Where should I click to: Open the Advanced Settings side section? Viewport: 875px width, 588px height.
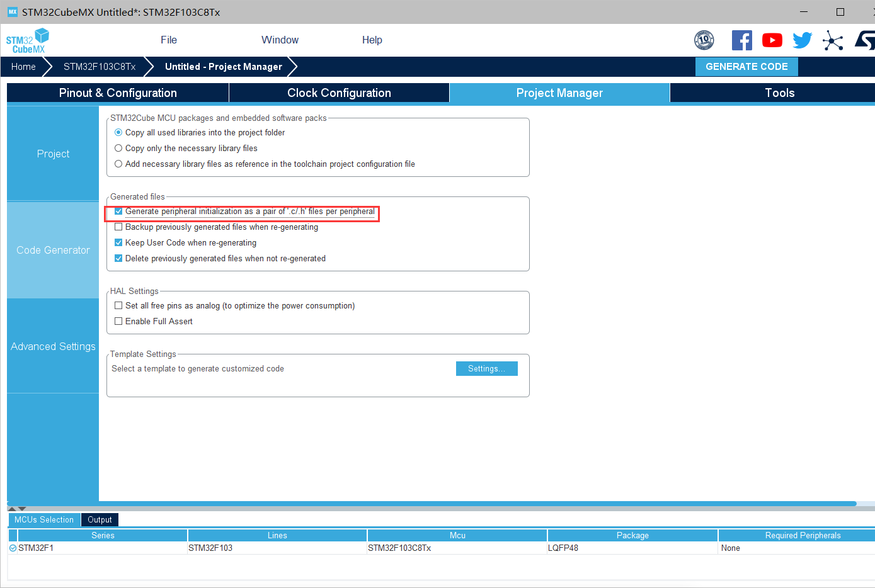pos(53,346)
